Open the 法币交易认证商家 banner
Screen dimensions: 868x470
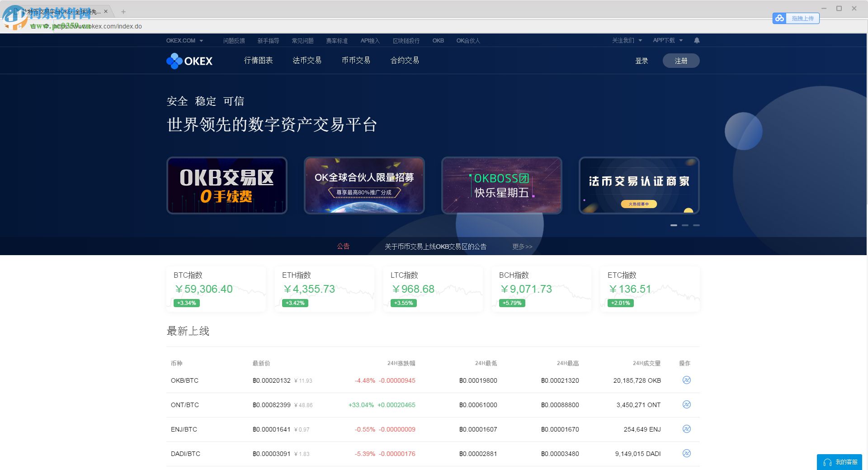pos(639,185)
